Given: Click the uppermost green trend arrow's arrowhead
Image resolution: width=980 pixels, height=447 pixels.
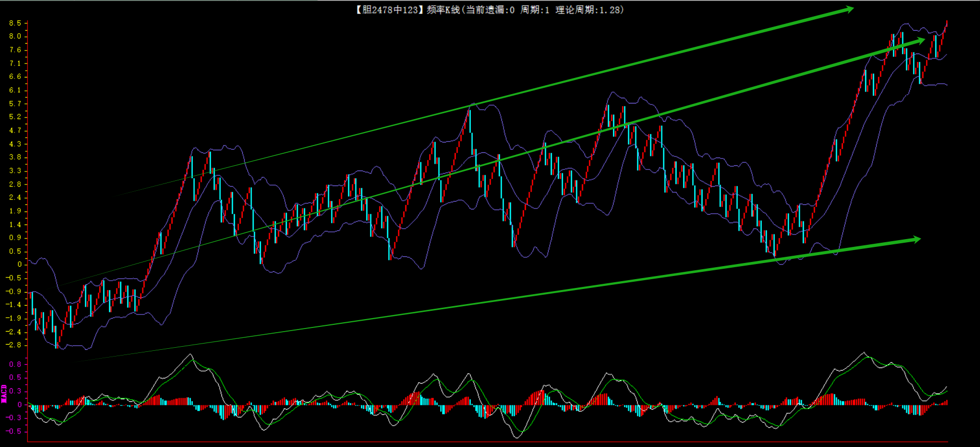Looking at the screenshot, I should point(848,9).
